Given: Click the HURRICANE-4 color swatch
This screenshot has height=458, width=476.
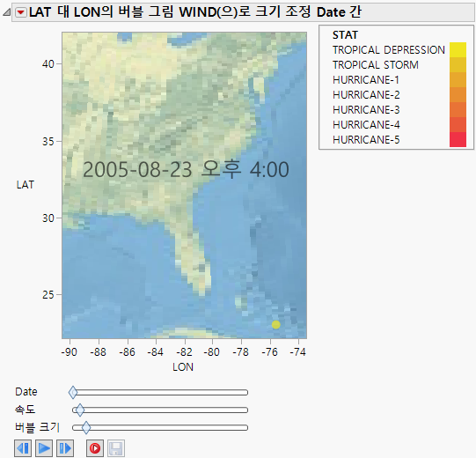Looking at the screenshot, I should (x=458, y=124).
